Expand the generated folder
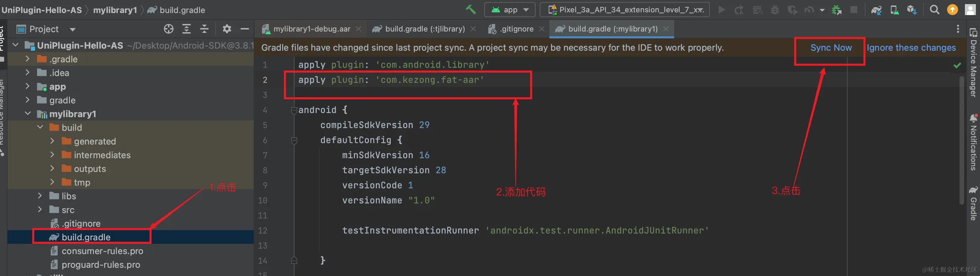 [x=52, y=141]
